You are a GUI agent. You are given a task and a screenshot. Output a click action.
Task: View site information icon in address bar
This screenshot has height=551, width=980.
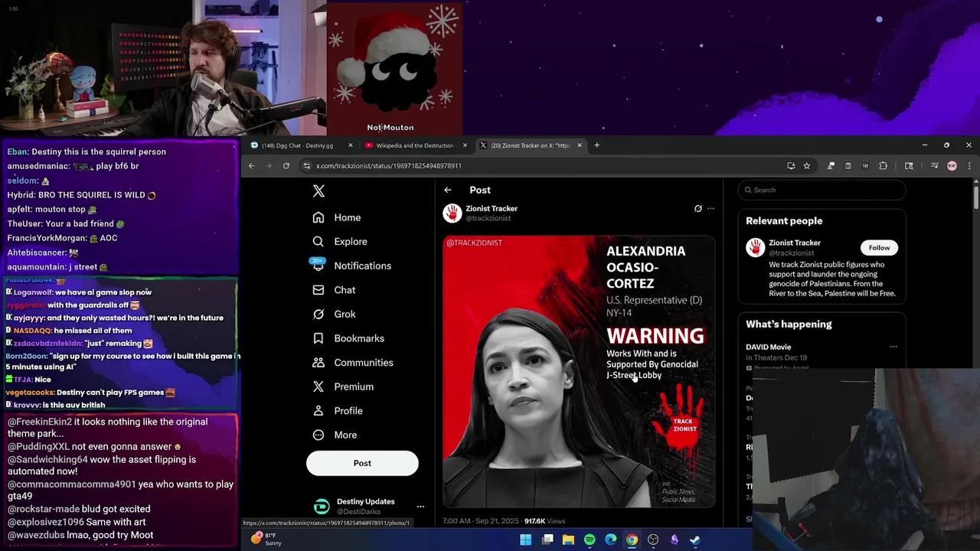click(306, 165)
